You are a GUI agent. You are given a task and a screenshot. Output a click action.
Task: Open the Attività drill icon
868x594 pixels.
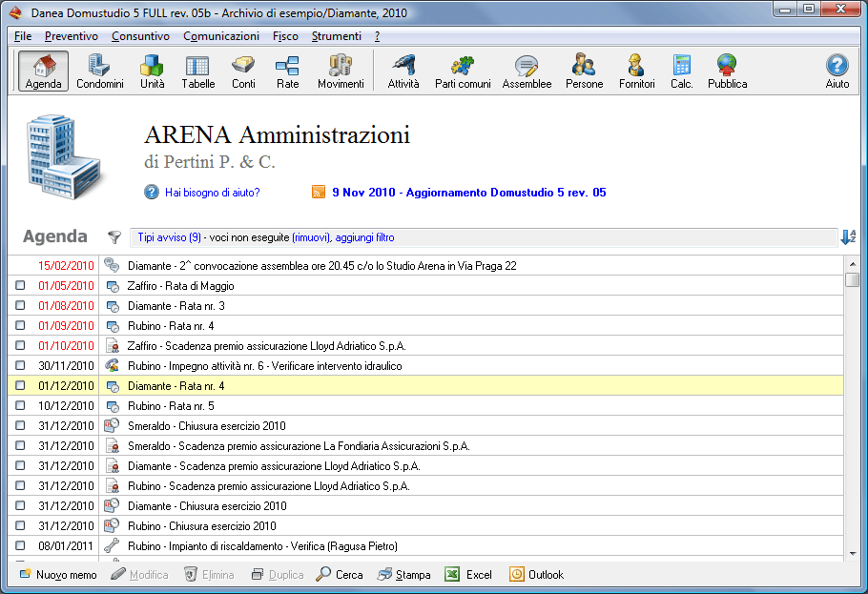[403, 71]
